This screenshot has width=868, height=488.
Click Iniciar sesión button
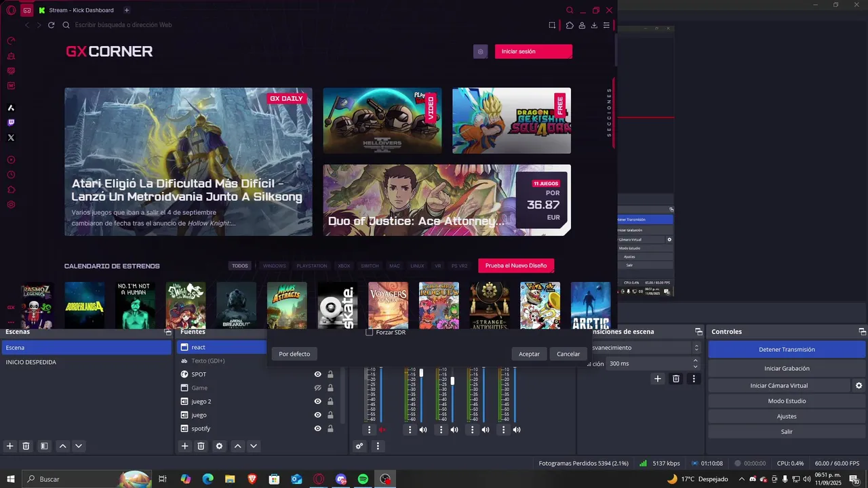click(x=534, y=52)
